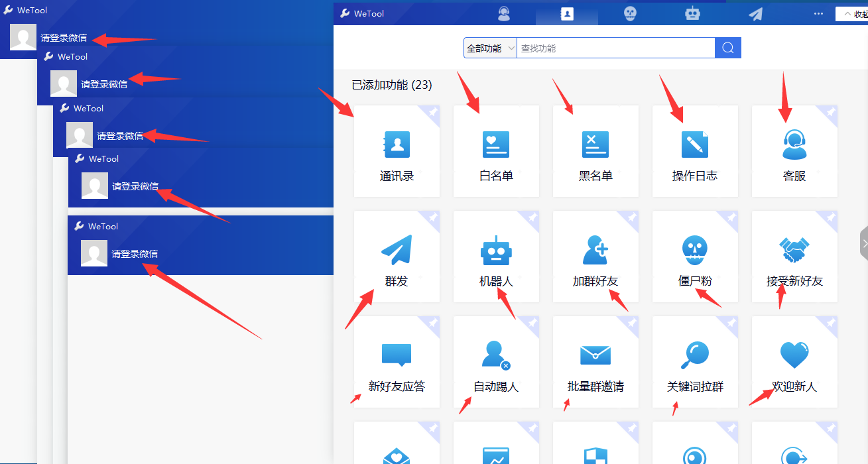Toggle the pin on the 通讯录 card
Image resolution: width=868 pixels, height=464 pixels.
[x=432, y=113]
